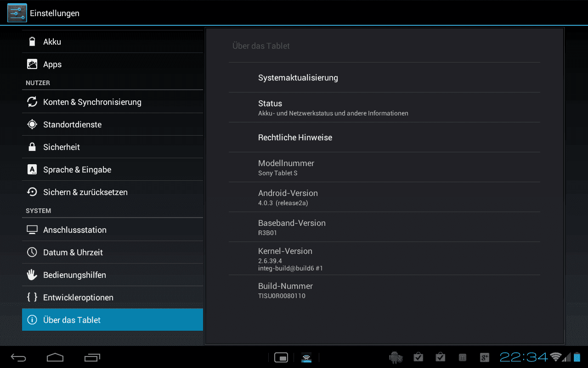Open Entwickleroptionen with braces icon
This screenshot has height=368, width=588.
click(x=113, y=298)
